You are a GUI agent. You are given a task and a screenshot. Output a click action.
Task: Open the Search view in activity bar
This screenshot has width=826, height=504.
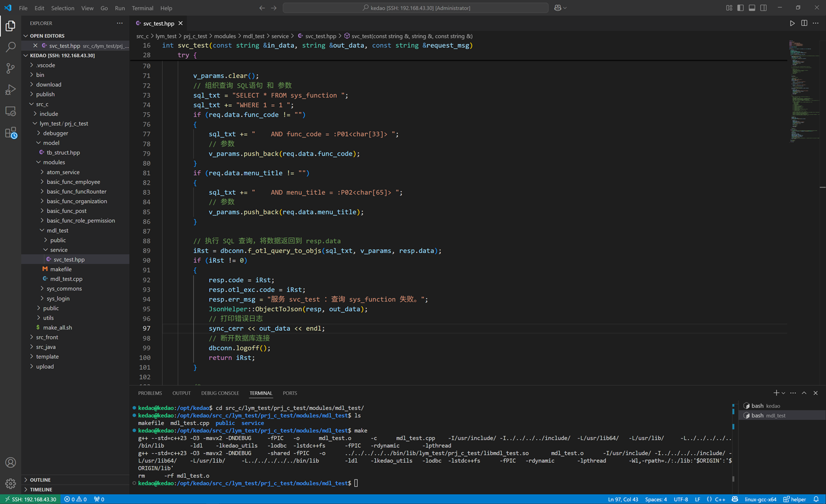[x=10, y=47]
